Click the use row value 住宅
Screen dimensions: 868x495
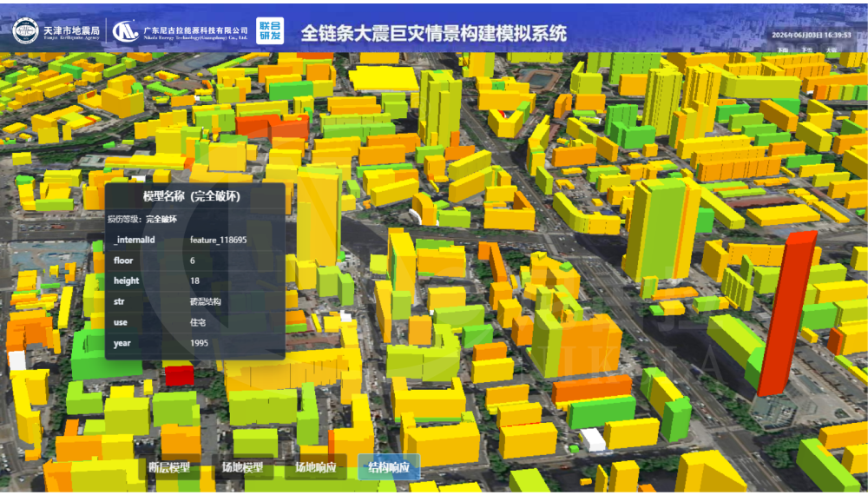198,322
